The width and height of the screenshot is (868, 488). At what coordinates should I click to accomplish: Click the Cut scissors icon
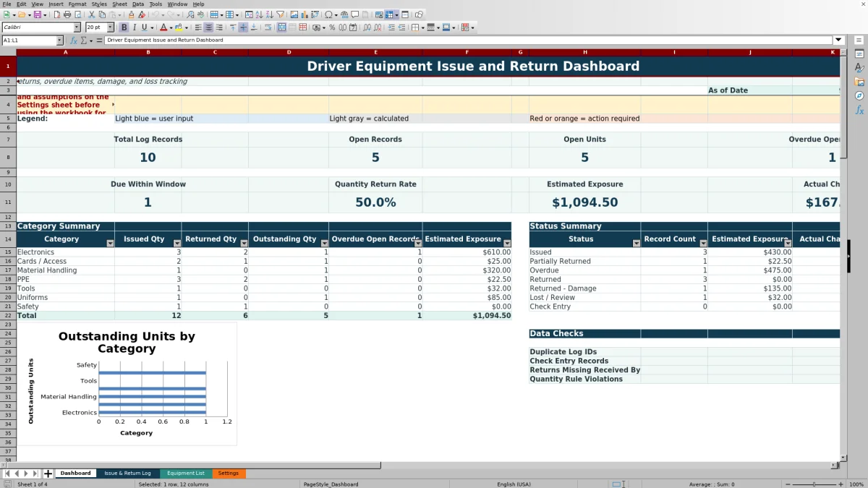click(x=91, y=14)
